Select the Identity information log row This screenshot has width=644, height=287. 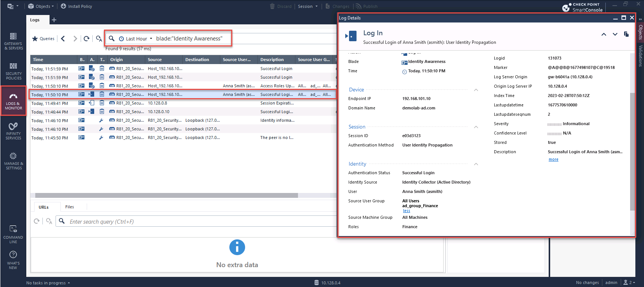point(184,120)
